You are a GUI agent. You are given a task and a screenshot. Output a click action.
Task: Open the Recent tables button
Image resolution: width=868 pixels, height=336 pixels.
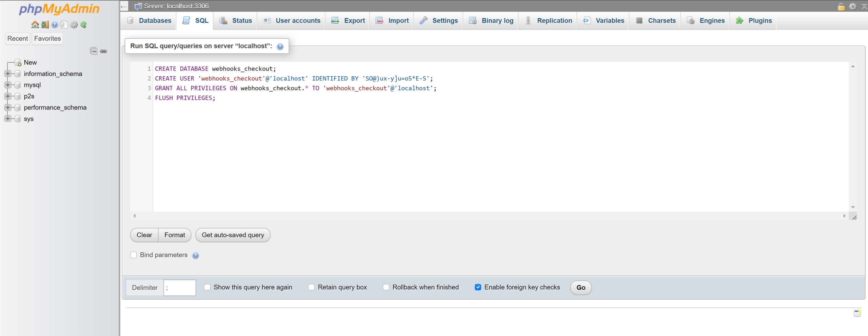(18, 39)
